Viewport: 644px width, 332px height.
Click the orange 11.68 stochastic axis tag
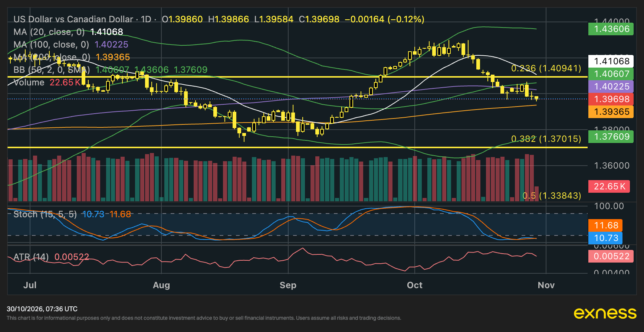(605, 225)
